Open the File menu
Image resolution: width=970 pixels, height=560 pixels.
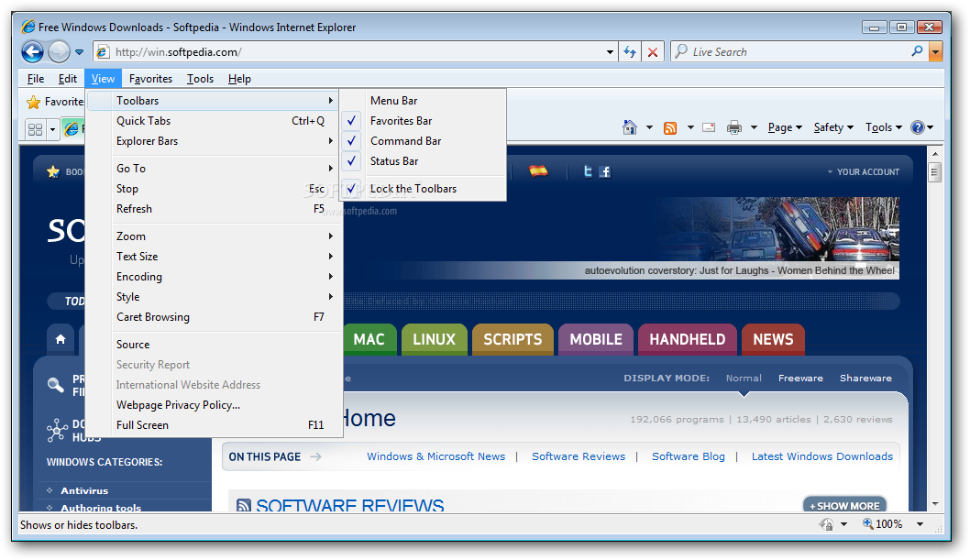pos(35,79)
